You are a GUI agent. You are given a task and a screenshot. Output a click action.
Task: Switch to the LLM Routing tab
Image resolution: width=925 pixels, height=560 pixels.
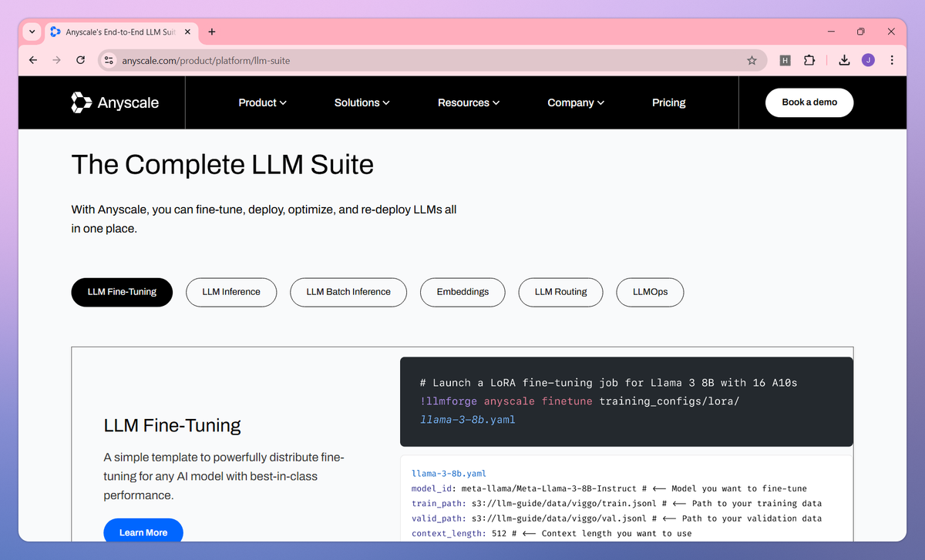point(560,292)
